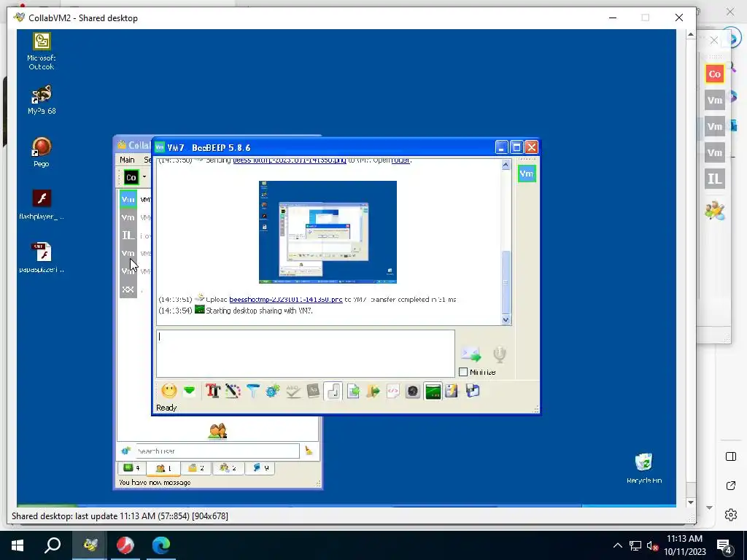Viewport: 747px width, 560px height.
Task: Toggle the green desktop sharing button
Action: pyautogui.click(x=433, y=391)
